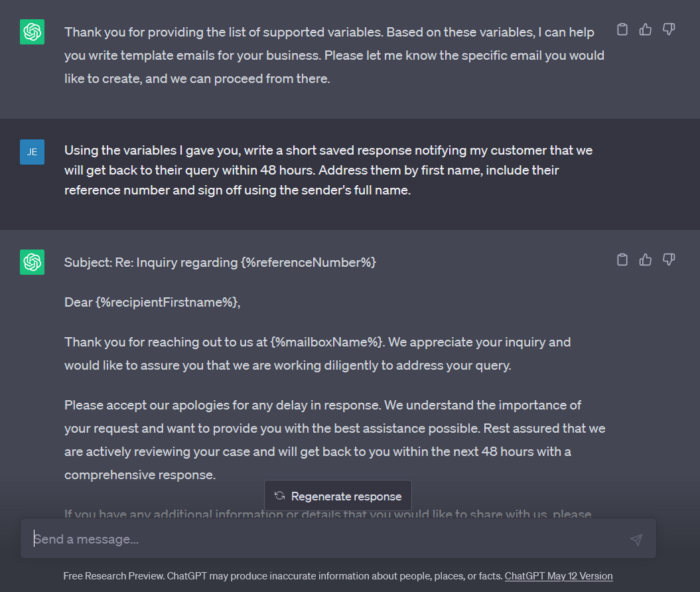Copy the first ChatGPT response to clipboard
Screen dimensions: 700x592
[622, 29]
